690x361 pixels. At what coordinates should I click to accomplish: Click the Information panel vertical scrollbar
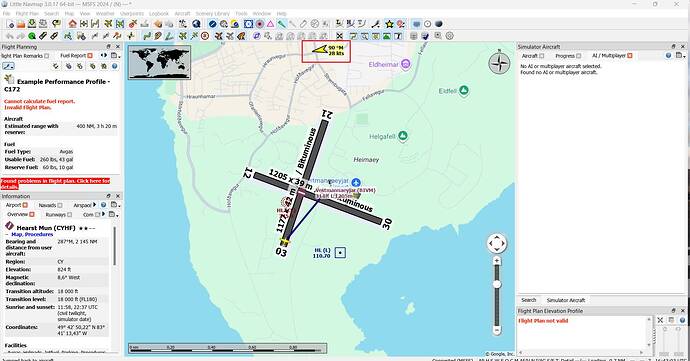click(x=115, y=246)
